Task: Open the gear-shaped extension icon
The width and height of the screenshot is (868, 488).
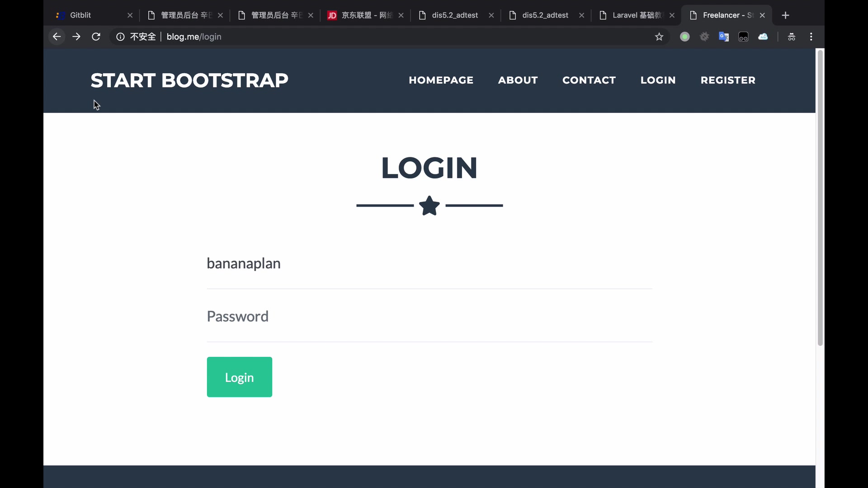Action: coord(704,37)
